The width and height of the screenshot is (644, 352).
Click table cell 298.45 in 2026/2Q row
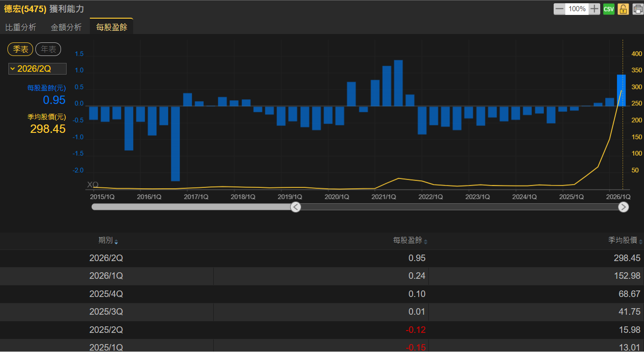627,258
